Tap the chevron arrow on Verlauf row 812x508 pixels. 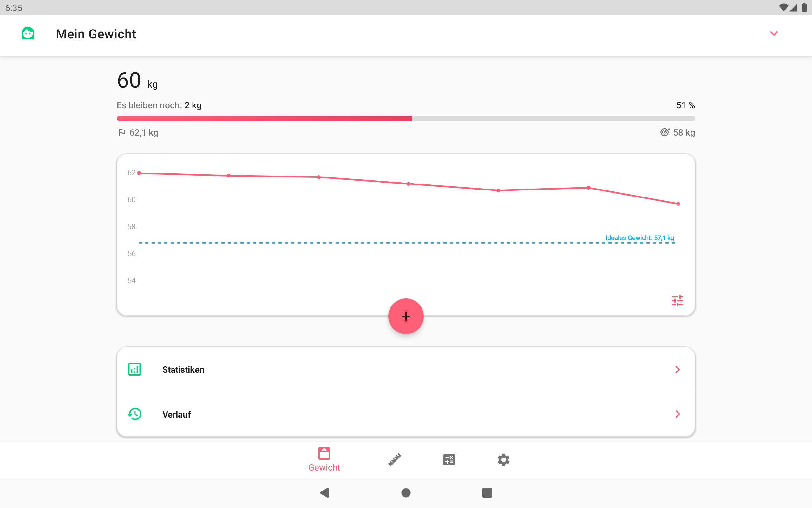pos(678,414)
